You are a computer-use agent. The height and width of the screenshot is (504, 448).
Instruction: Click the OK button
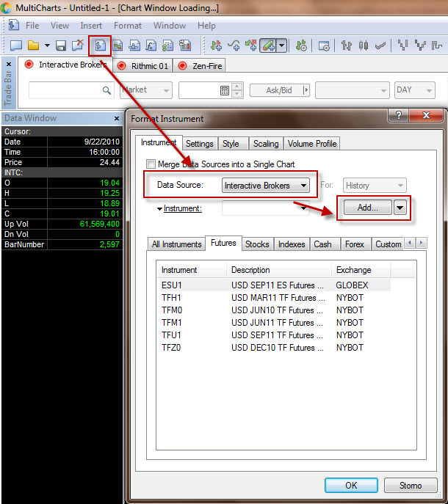click(351, 485)
